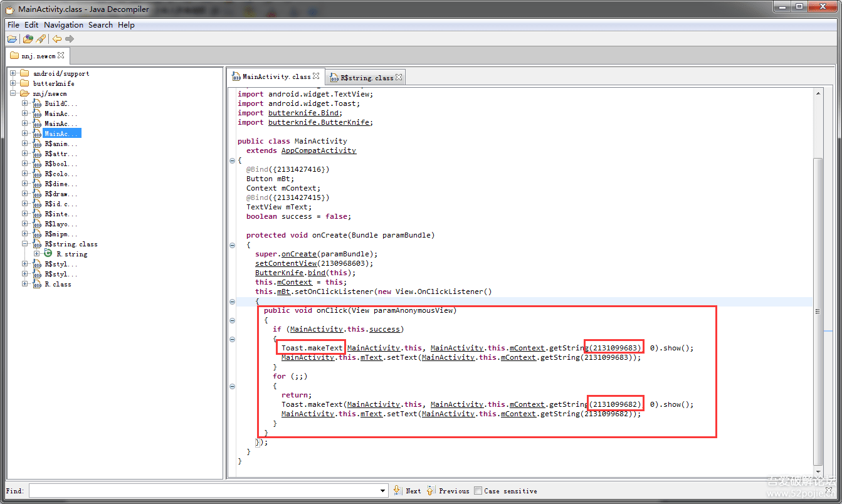Click the android/support folder icon
The height and width of the screenshot is (504, 842).
click(x=24, y=73)
